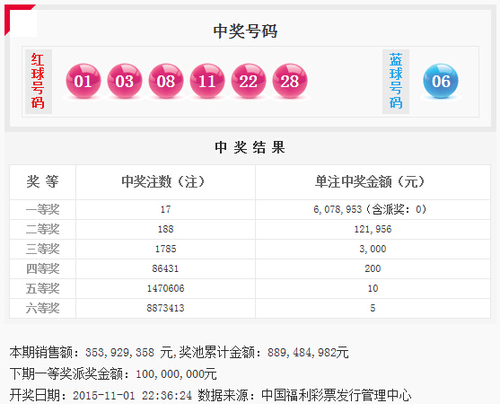Click sixth prize winner count 8873413

click(x=166, y=308)
